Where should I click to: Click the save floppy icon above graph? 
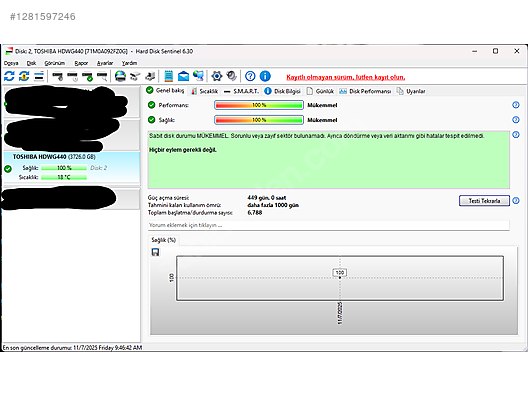155,252
